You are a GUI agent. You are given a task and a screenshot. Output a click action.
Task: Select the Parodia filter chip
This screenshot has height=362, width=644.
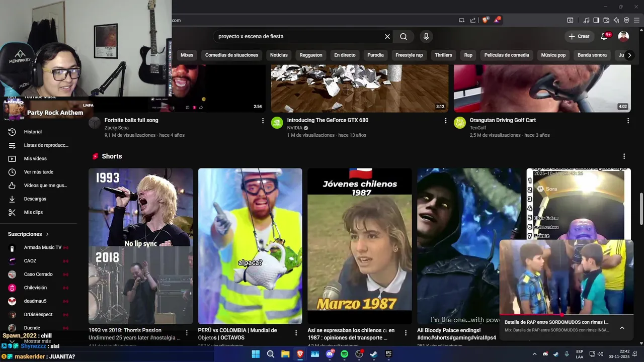point(375,55)
